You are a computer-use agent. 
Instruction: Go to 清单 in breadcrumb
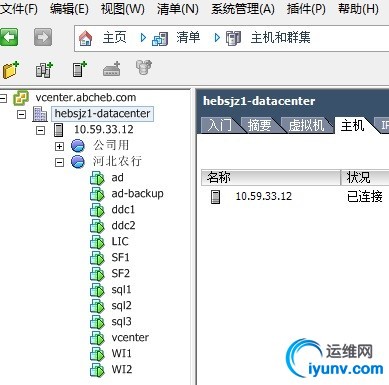[x=188, y=37]
